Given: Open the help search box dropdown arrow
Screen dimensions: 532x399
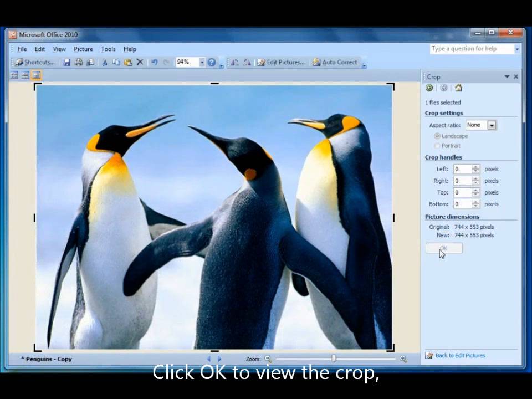Looking at the screenshot, I should tap(517, 49).
